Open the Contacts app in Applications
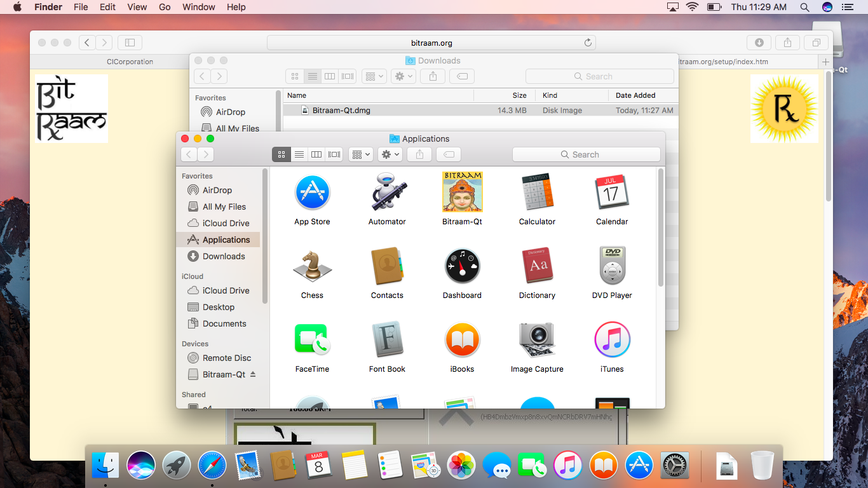Image resolution: width=868 pixels, height=488 pixels. [x=387, y=266]
